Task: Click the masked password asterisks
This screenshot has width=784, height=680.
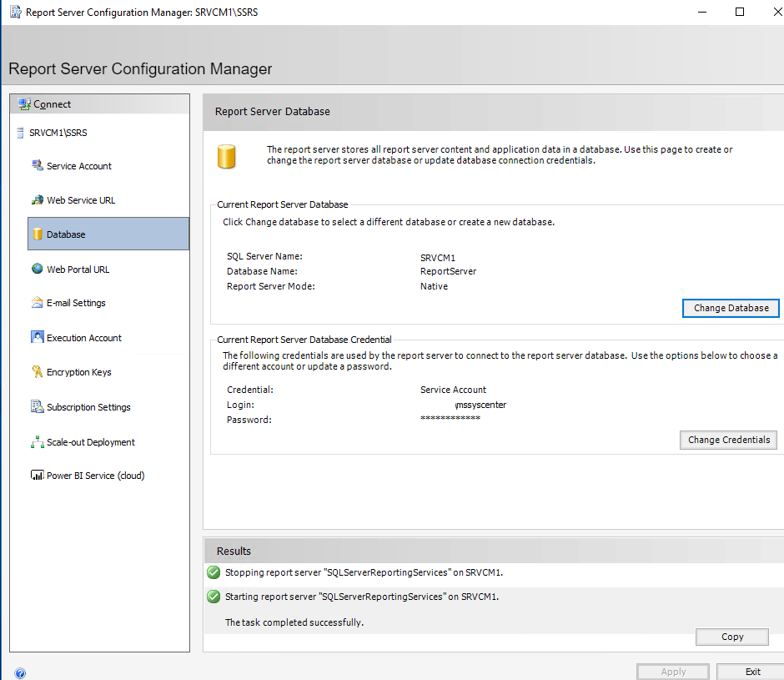Action: tap(450, 418)
